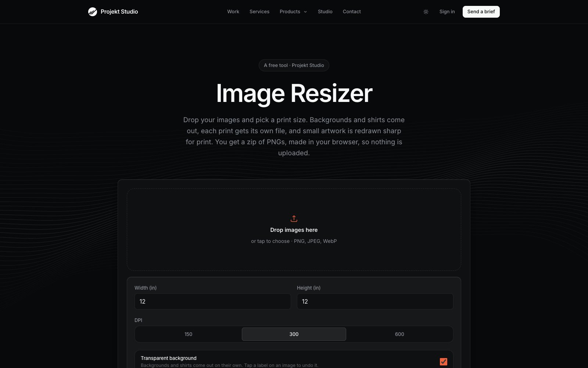Image resolution: width=588 pixels, height=368 pixels.
Task: Click Sign in link
Action: click(447, 12)
